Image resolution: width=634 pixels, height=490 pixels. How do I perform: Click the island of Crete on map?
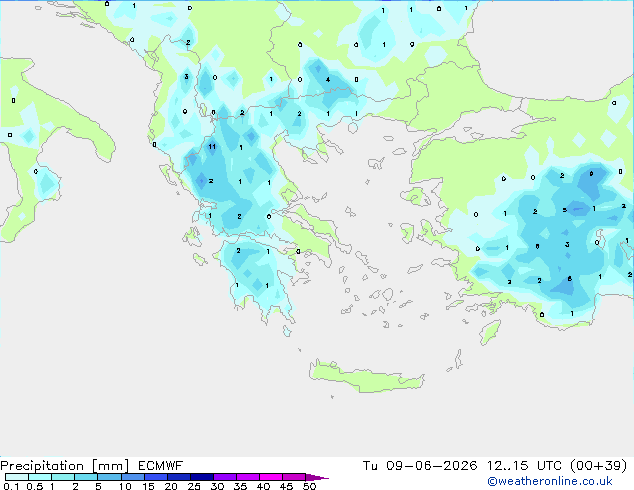(x=366, y=378)
